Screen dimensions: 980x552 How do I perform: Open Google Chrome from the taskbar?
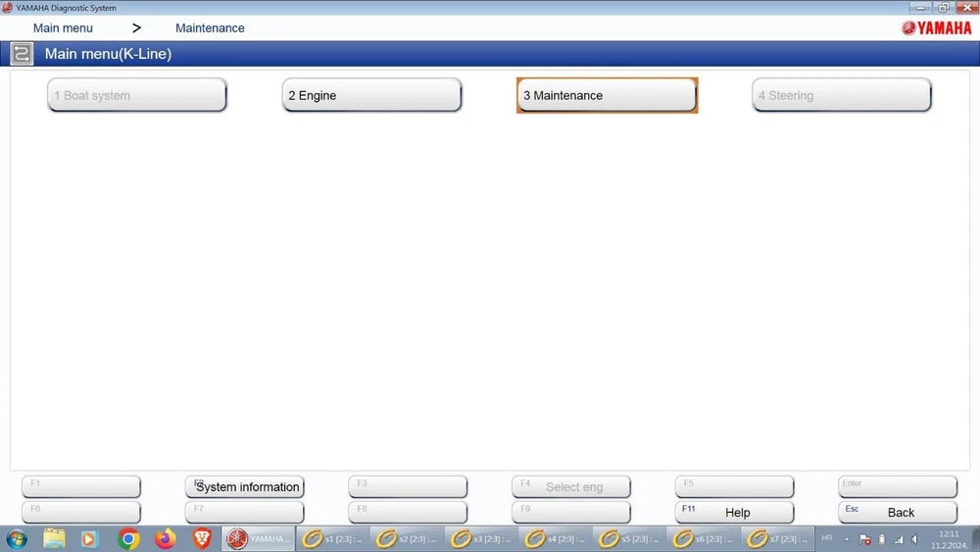128,539
